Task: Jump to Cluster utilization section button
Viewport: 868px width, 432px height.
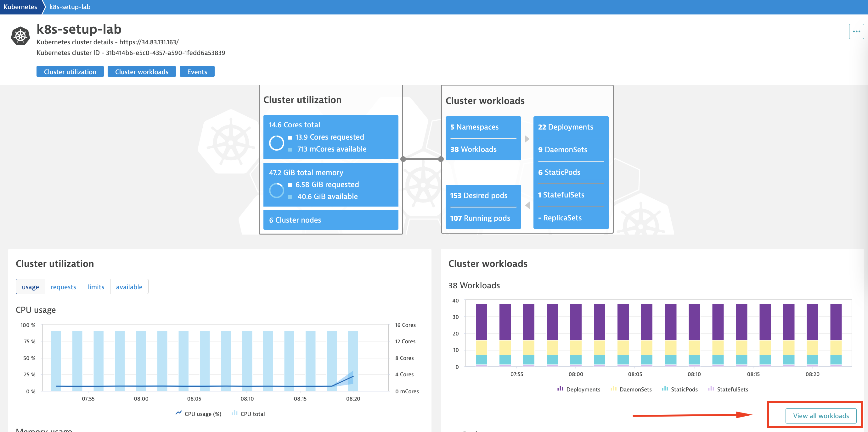Action: (x=70, y=72)
